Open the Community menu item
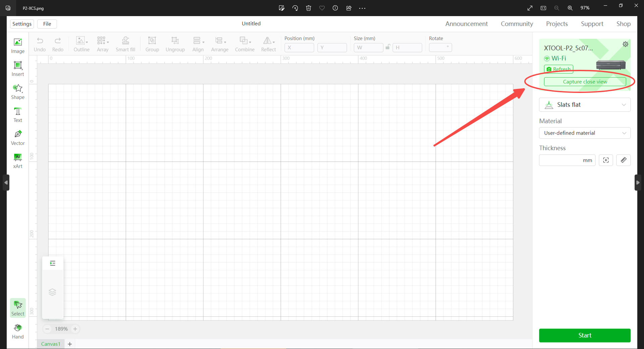This screenshot has width=644, height=349. 517,23
